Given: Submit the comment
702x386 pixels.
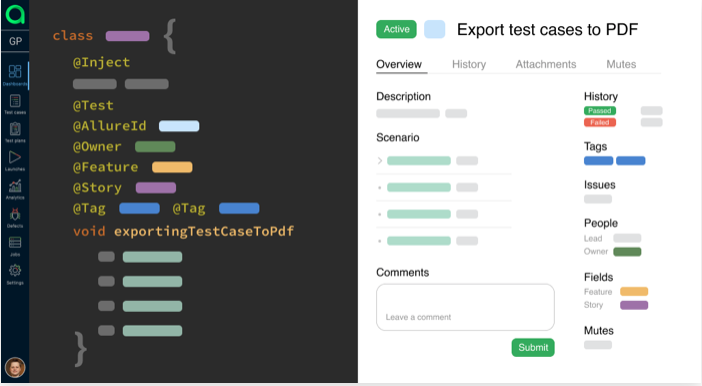Looking at the screenshot, I should (x=533, y=347).
